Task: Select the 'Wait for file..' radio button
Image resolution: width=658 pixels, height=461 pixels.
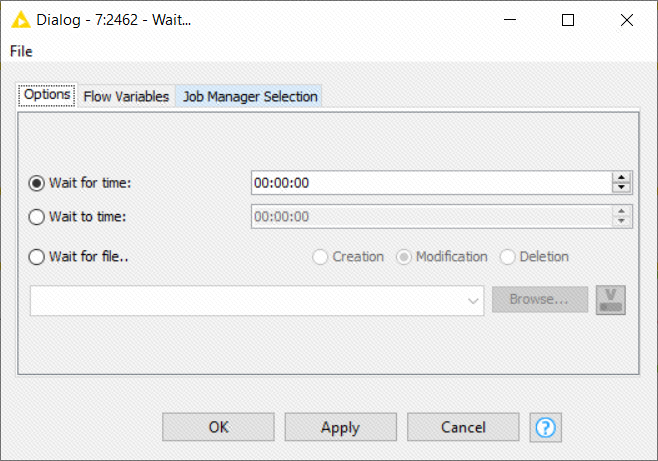Action: [x=38, y=257]
